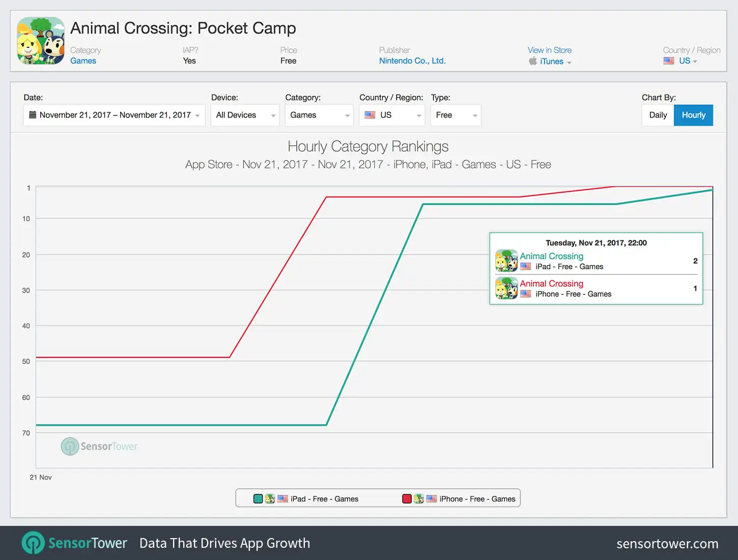Click the teal iPad legend color swatch
Screen dimensions: 738x560
click(x=258, y=499)
